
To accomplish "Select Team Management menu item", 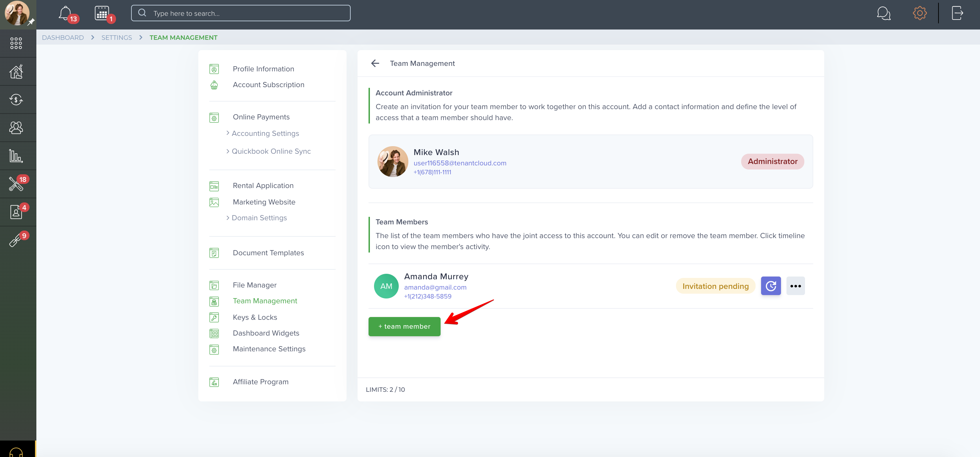I will pyautogui.click(x=265, y=301).
